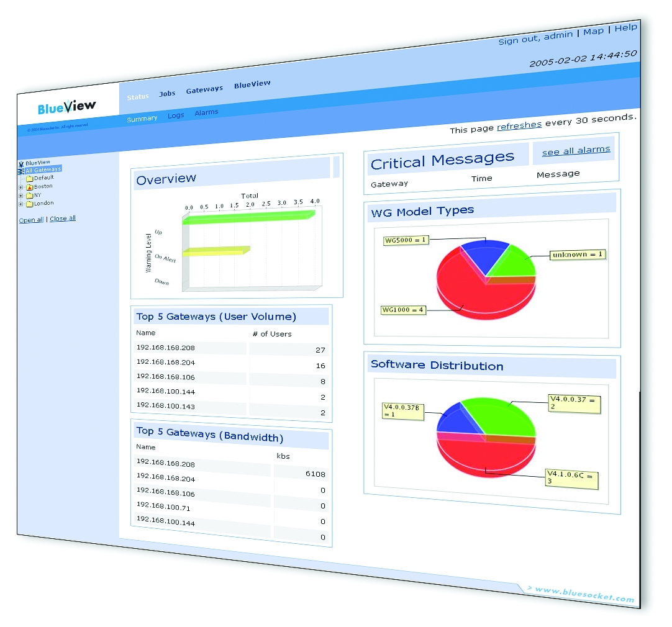This screenshot has height=627, width=672.
Task: Click the 27 users value
Action: click(x=320, y=350)
